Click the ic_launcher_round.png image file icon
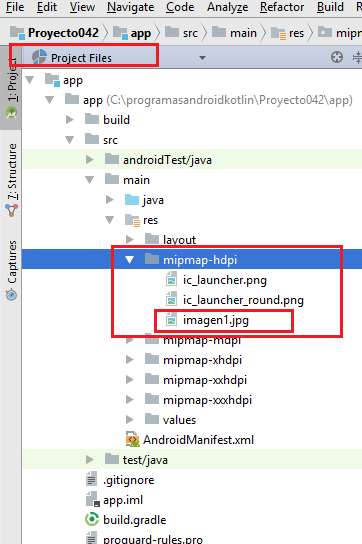This screenshot has width=362, height=544. point(171,299)
